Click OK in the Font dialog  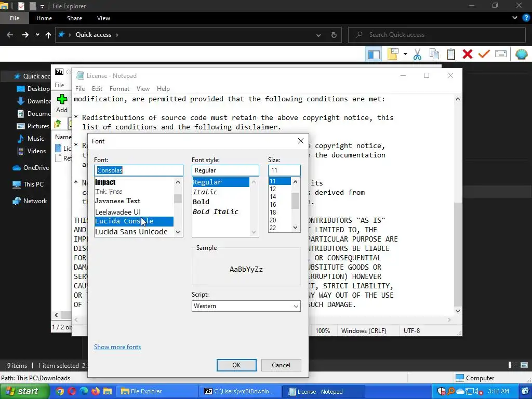pos(236,365)
